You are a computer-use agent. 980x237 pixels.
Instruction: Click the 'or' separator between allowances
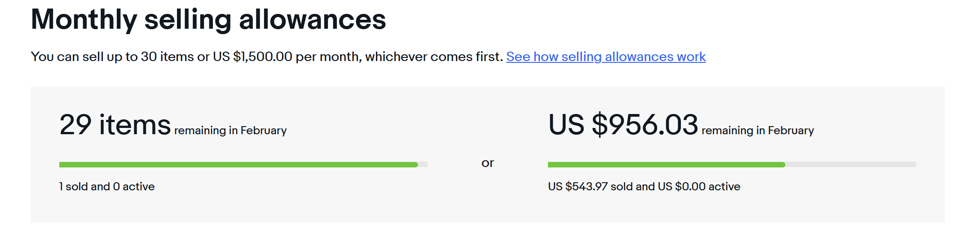[487, 163]
